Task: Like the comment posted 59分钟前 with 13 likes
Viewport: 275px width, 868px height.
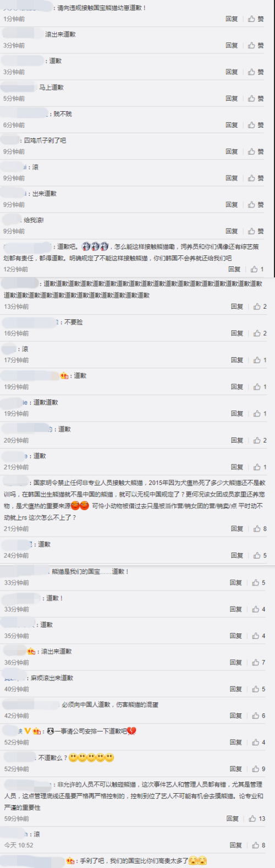Action: pyautogui.click(x=257, y=818)
